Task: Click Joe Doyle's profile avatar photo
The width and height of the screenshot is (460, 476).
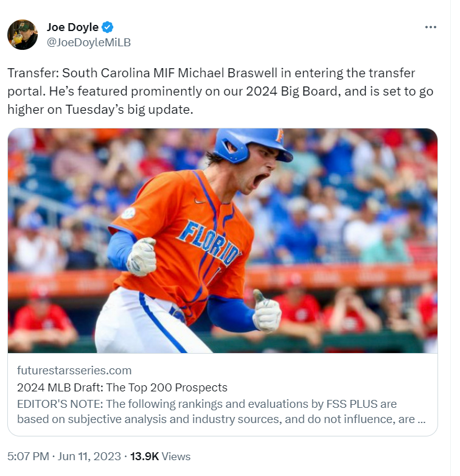Action: (x=23, y=35)
